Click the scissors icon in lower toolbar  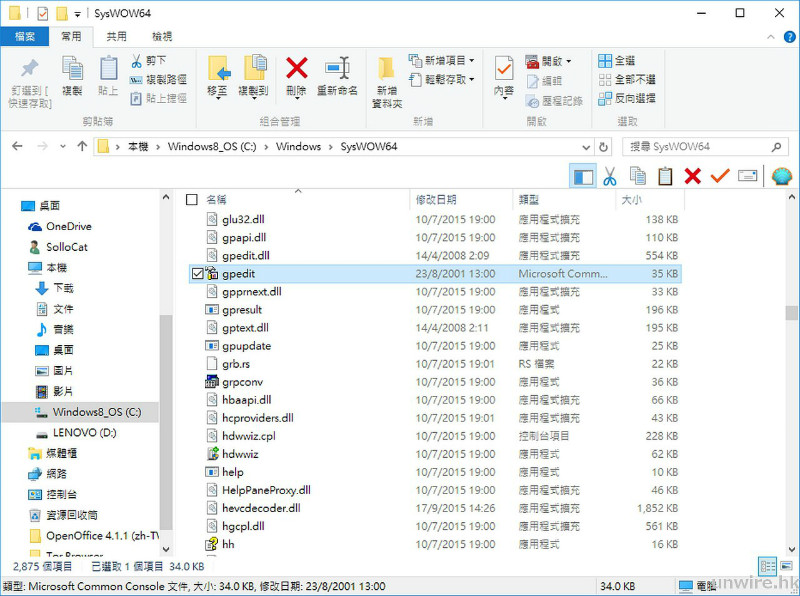coord(609,177)
